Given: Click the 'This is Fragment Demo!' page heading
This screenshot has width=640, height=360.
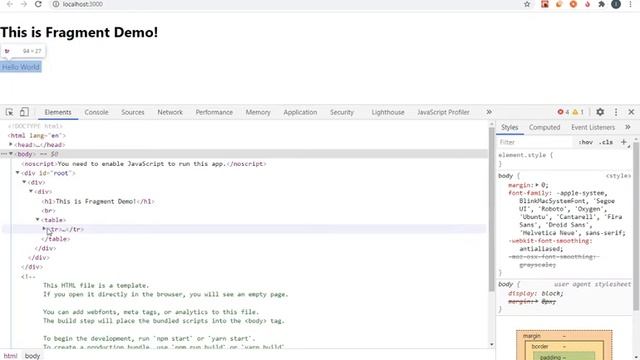Looking at the screenshot, I should click(x=79, y=32).
